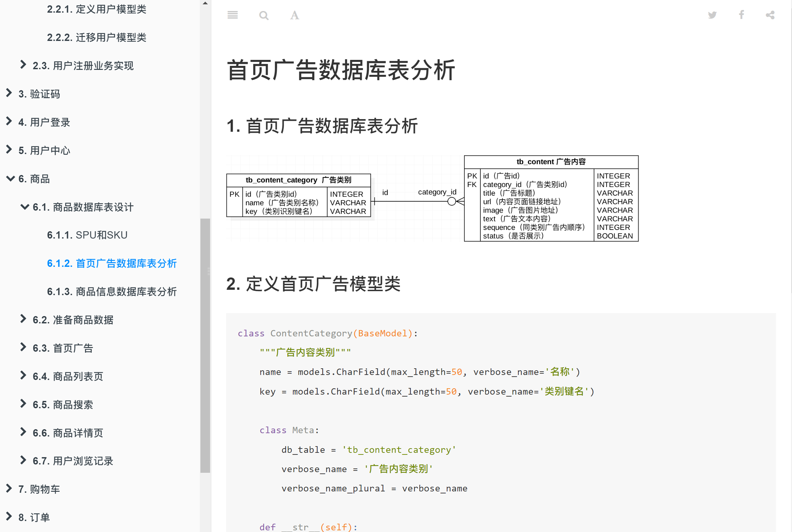Open 6.2 准备商品数据 section
The height and width of the screenshot is (532, 792).
coord(73,320)
